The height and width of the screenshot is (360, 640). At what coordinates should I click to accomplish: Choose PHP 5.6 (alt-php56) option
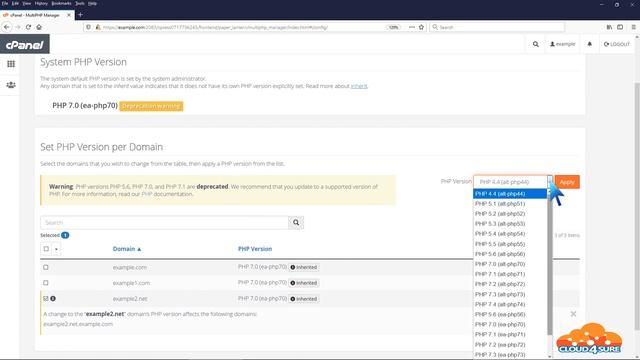coord(510,254)
